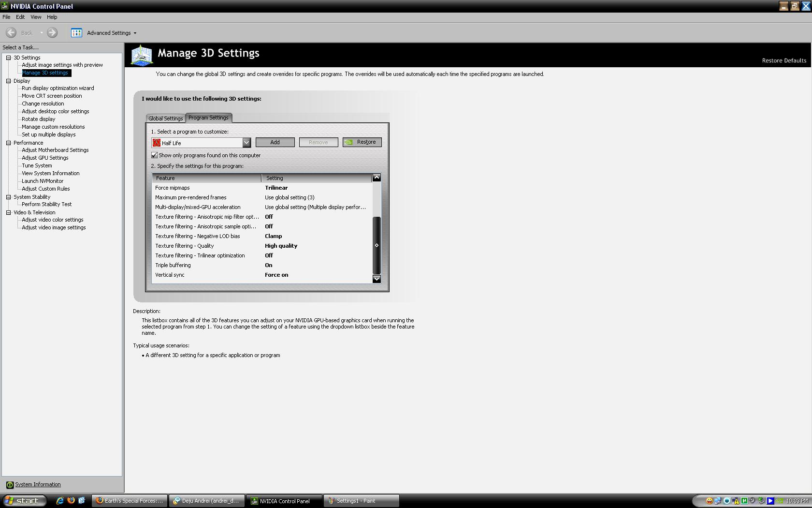
Task: Click the Forward navigation arrow
Action: pos(52,32)
